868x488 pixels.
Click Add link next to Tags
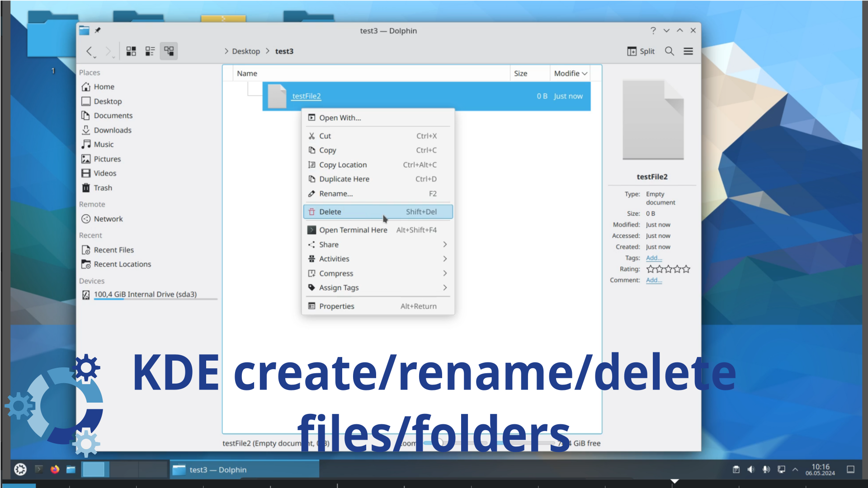coord(654,258)
